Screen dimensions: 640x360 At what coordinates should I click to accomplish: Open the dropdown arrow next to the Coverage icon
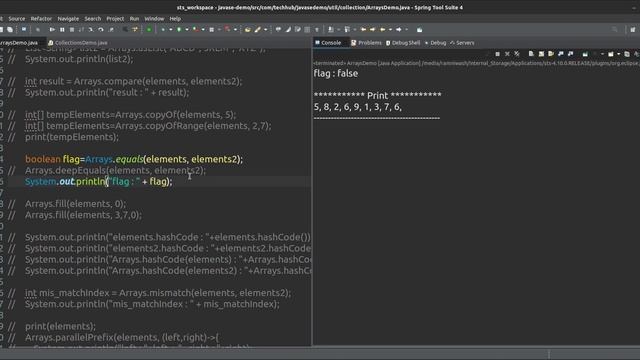point(203,29)
